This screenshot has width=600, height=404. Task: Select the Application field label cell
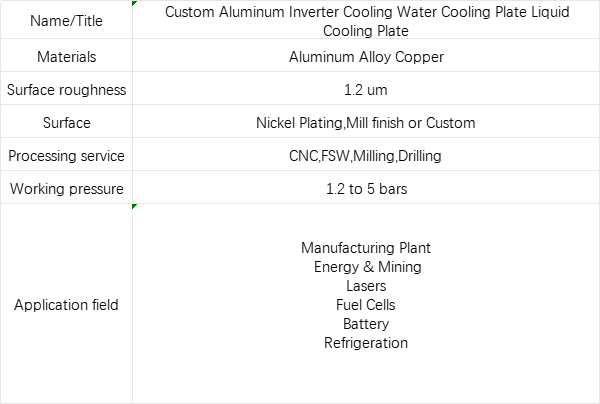pyautogui.click(x=67, y=303)
